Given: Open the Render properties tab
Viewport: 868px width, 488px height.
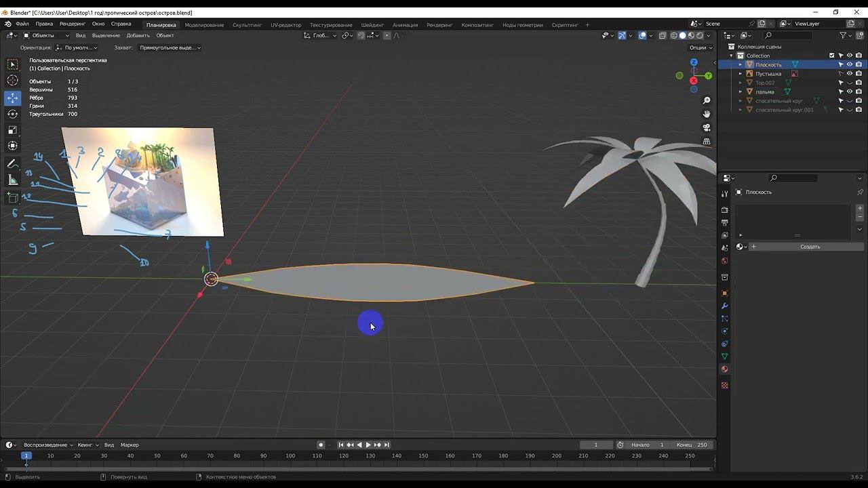Looking at the screenshot, I should coord(724,210).
